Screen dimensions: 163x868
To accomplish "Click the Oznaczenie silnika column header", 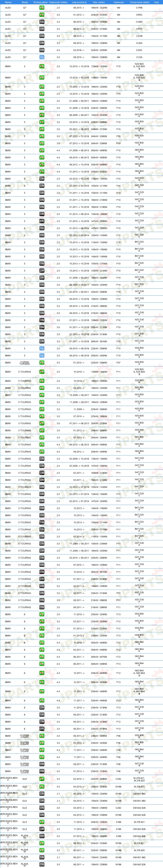I will [139, 2].
